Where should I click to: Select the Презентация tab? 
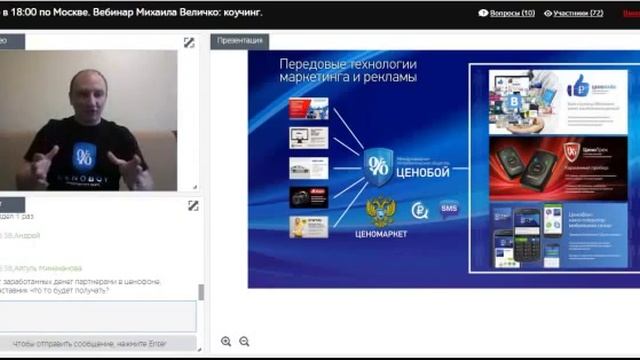coord(240,41)
